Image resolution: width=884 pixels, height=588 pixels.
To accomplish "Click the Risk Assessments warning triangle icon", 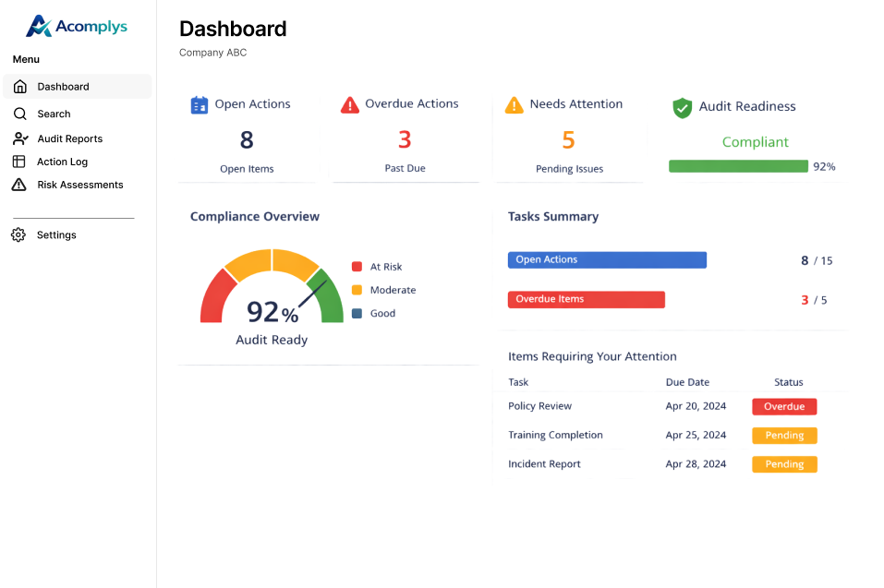I will click(19, 185).
